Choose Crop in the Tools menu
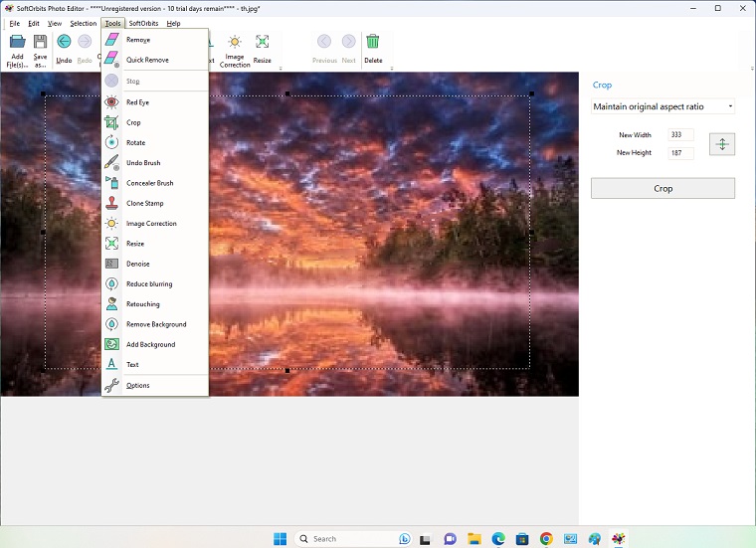This screenshot has width=756, height=548. coord(155,122)
